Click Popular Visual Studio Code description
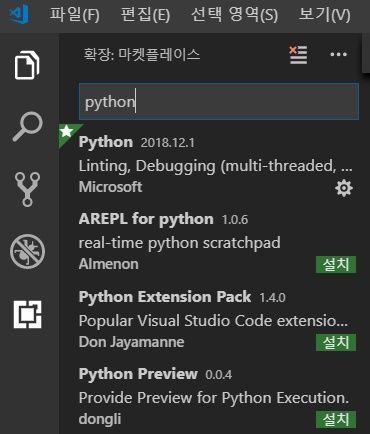370x434 pixels. point(213,321)
